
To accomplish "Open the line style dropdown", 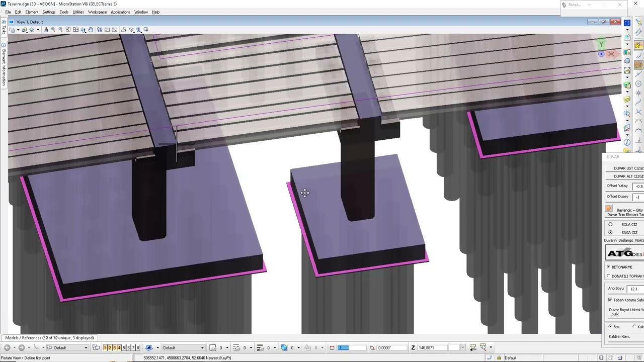I will [x=243, y=347].
